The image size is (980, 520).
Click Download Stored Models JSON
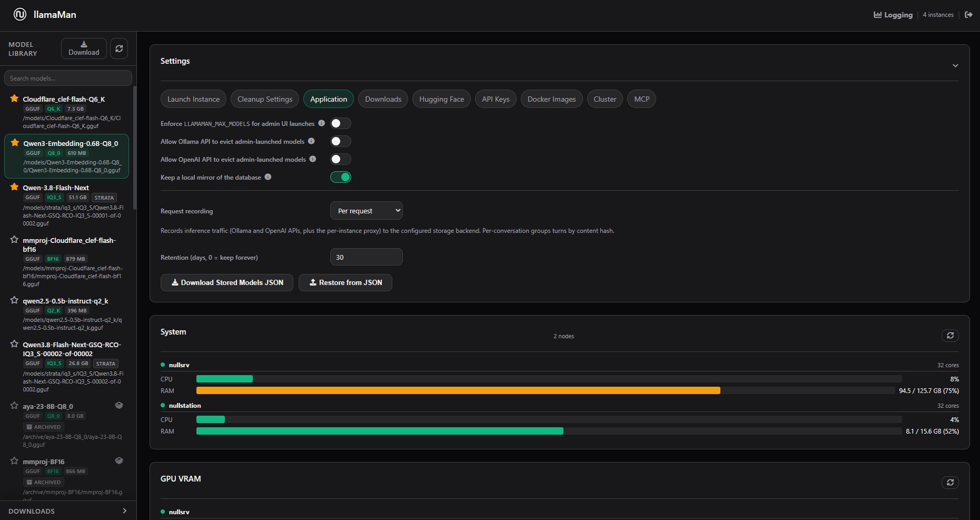227,282
